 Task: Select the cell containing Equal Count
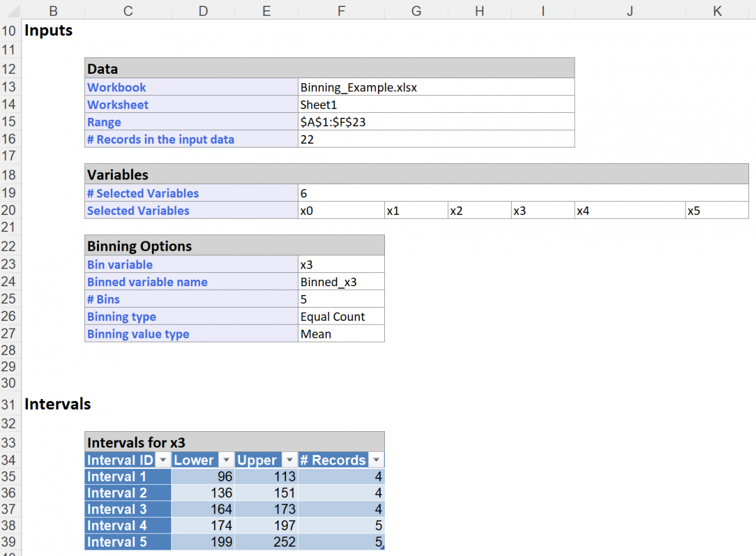[x=340, y=316]
